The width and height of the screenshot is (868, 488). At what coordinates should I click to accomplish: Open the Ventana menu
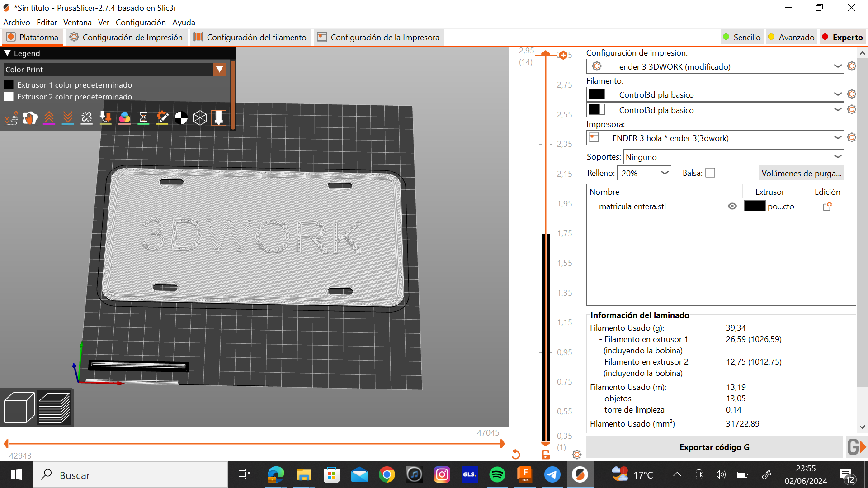(77, 23)
